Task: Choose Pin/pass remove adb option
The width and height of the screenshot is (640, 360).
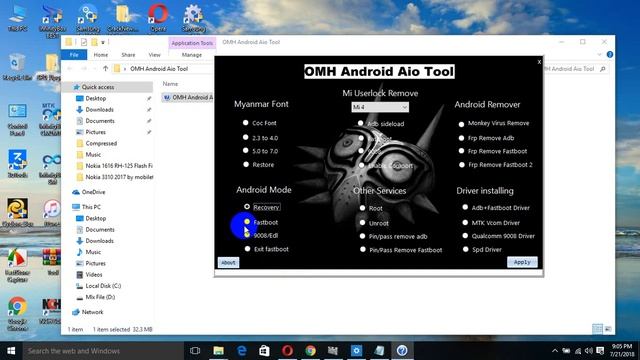Action: (x=362, y=236)
